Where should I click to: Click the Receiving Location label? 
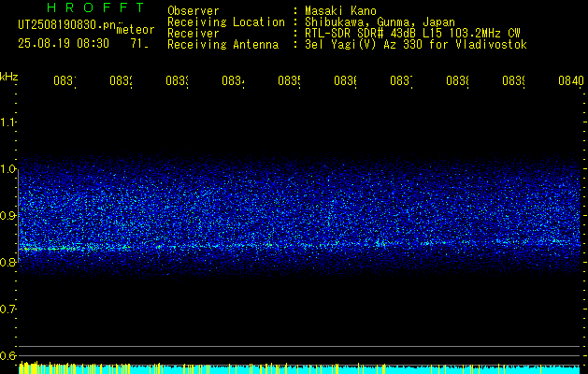(226, 22)
